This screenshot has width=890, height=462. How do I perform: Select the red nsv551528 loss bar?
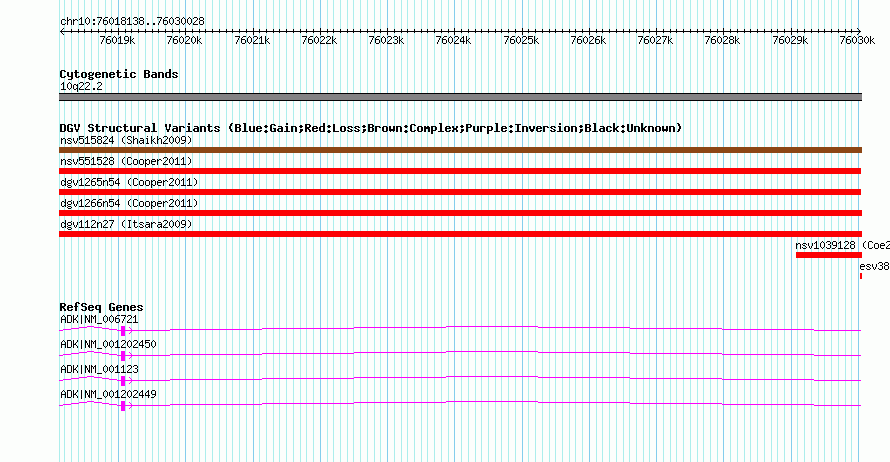coord(460,171)
